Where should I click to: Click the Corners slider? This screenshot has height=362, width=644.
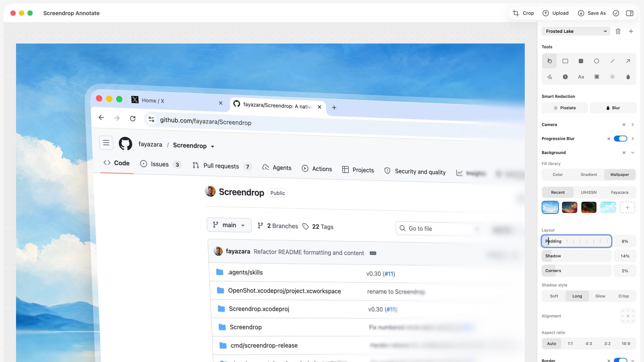click(576, 271)
